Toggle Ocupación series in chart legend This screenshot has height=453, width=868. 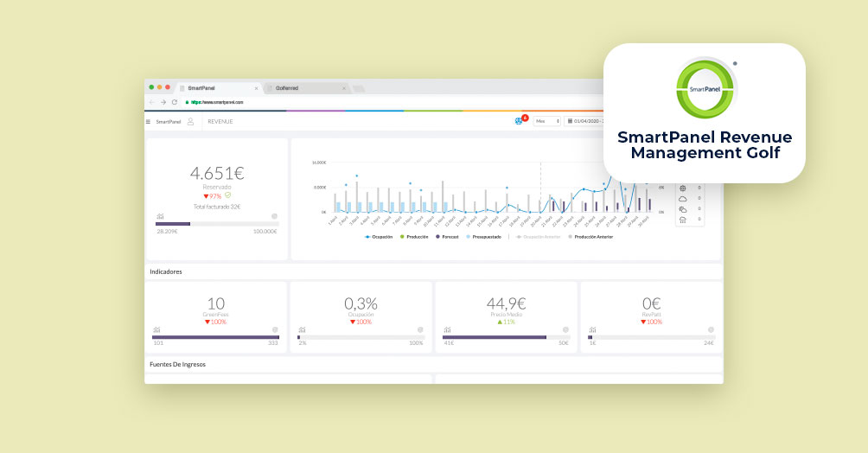pos(379,237)
